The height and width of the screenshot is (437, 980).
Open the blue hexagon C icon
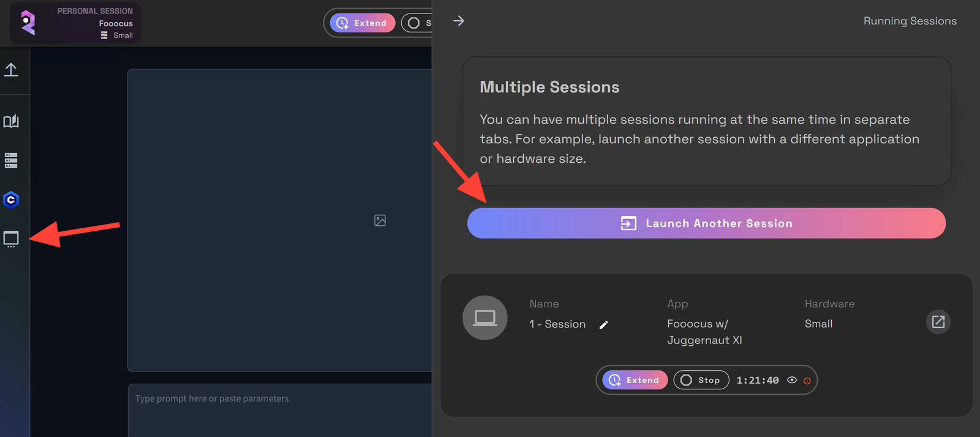pyautogui.click(x=11, y=200)
